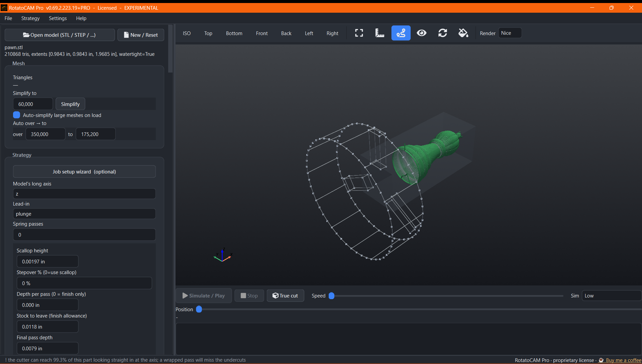The image size is (642, 364).
Task: Click the Stop simulation button
Action: pyautogui.click(x=249, y=296)
